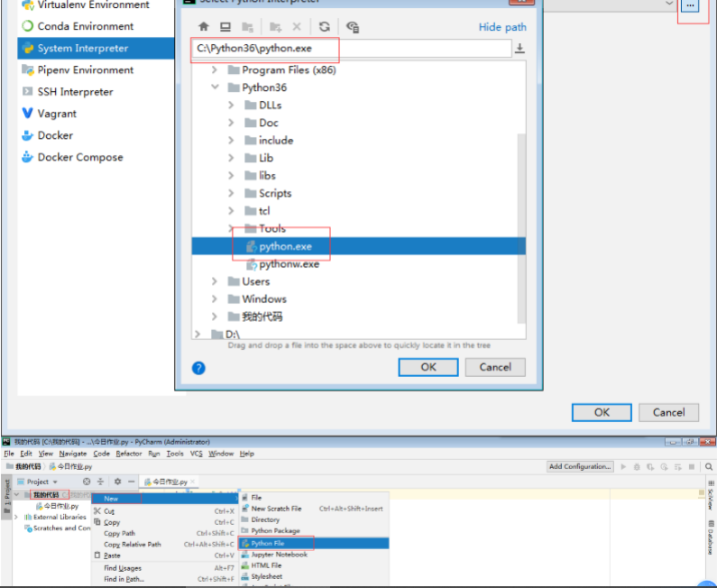The height and width of the screenshot is (588, 717).
Task: Click the Add Configuration... button
Action: click(580, 466)
